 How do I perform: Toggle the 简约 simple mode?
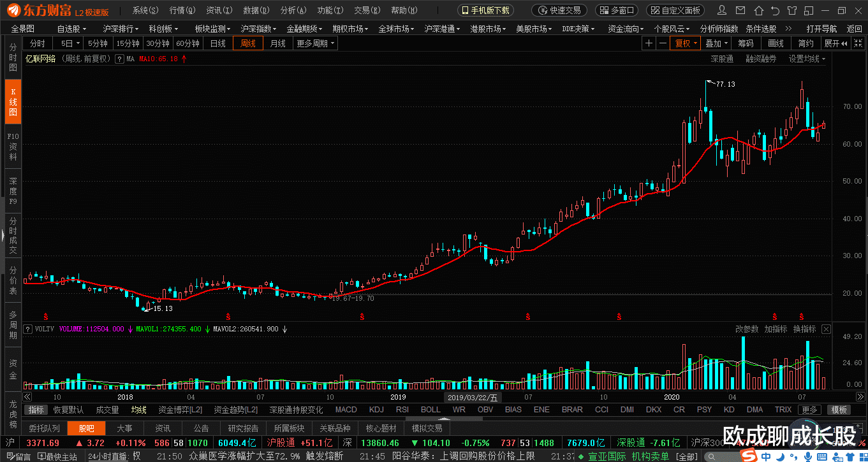coord(805,43)
